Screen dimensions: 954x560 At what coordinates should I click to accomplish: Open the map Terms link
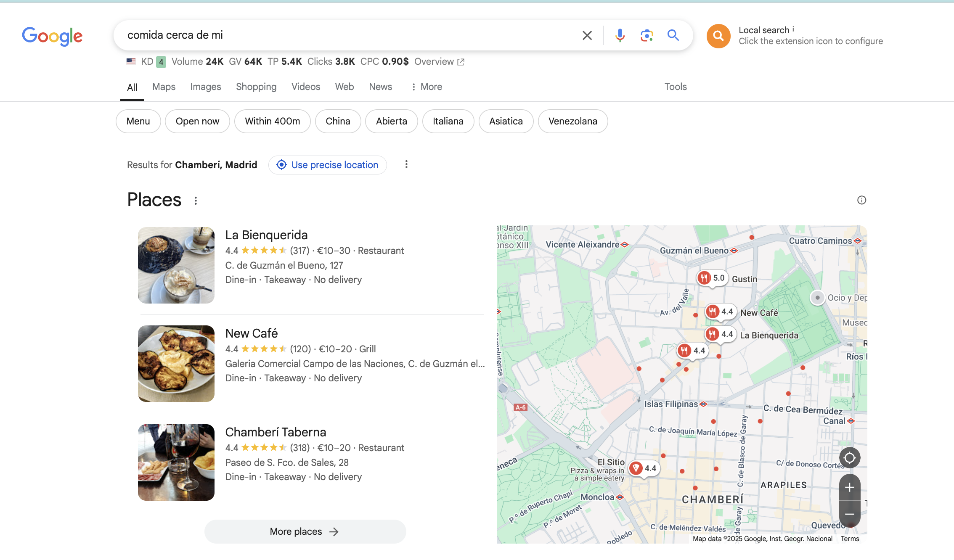click(x=850, y=539)
